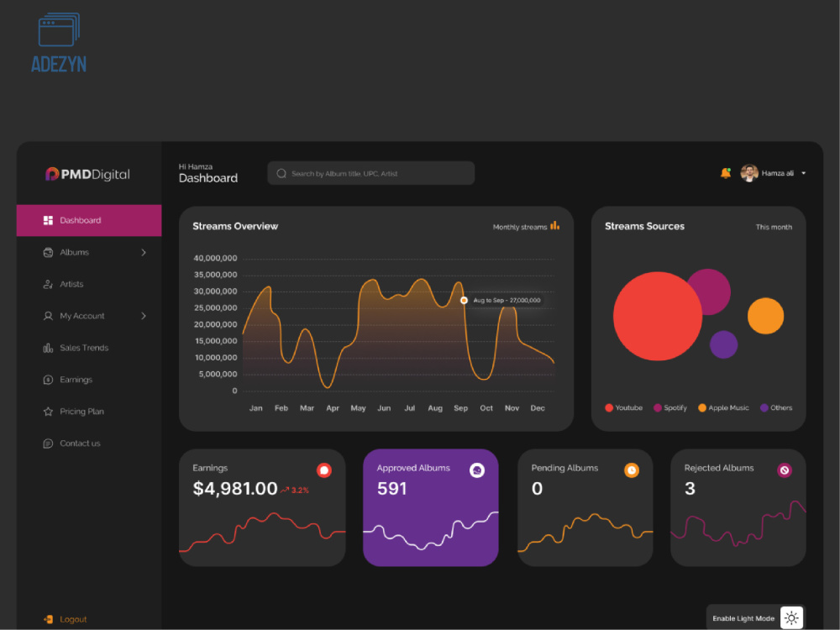Click the Pricing Plan star icon

[48, 412]
